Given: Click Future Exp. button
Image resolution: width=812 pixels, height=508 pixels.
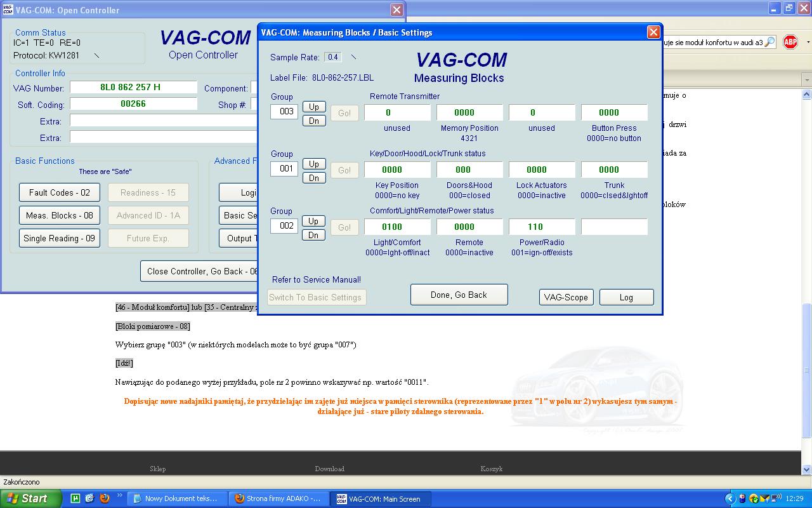Looking at the screenshot, I should (x=148, y=238).
